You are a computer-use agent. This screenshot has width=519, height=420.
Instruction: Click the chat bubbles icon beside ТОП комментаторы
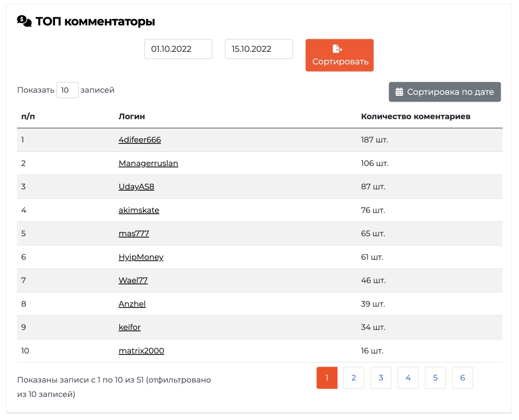(24, 21)
